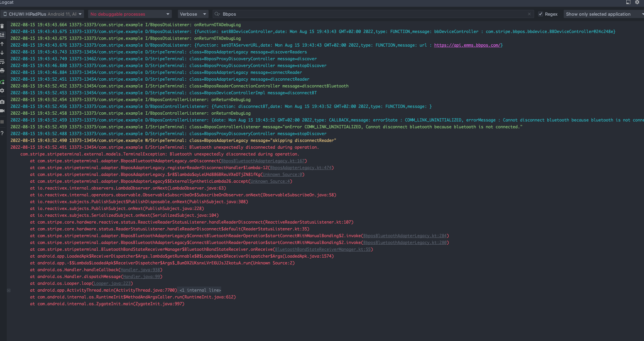Clear the logcat output
Image resolution: width=644 pixels, height=341 pixels.
[2, 26]
